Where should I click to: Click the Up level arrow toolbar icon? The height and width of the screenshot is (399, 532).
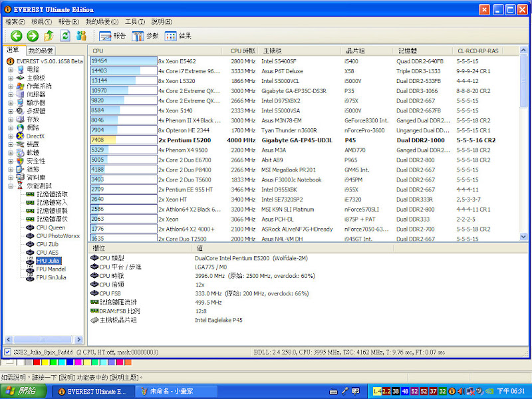(49, 36)
